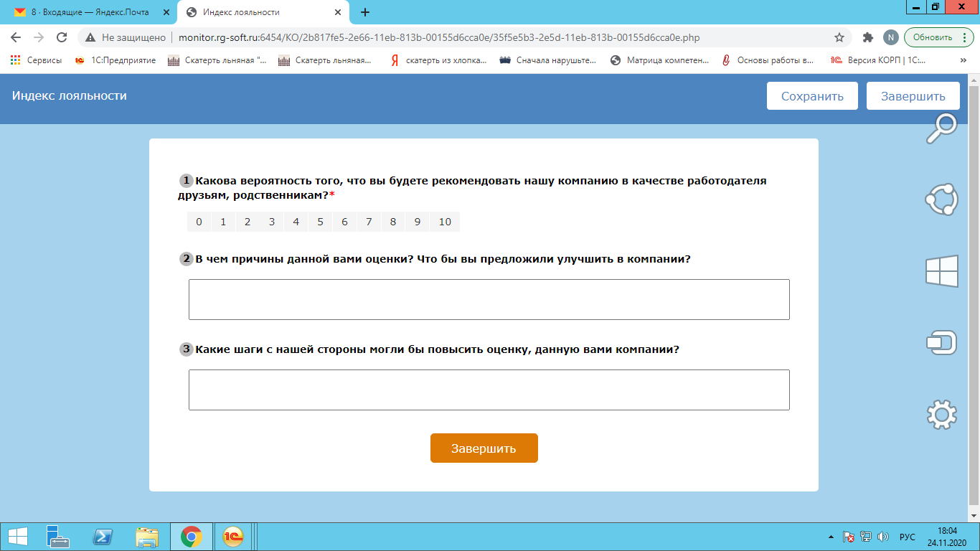Click the orange Завершить button

(484, 448)
